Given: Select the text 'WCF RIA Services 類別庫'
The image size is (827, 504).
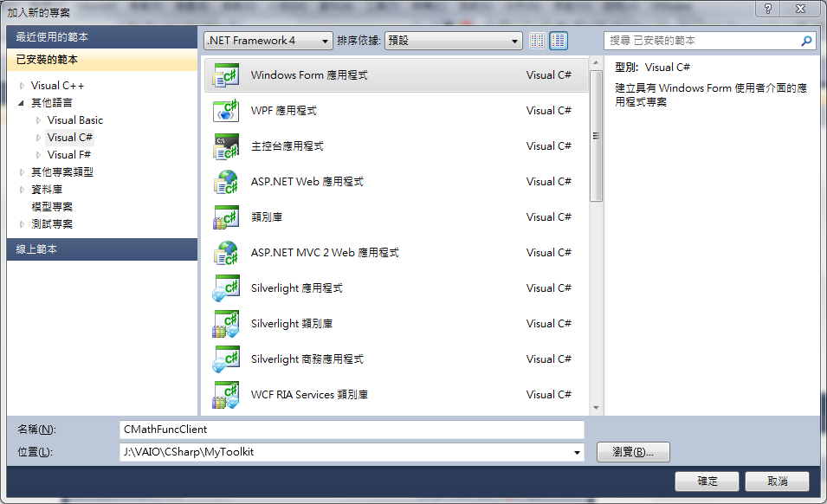Looking at the screenshot, I should point(310,394).
